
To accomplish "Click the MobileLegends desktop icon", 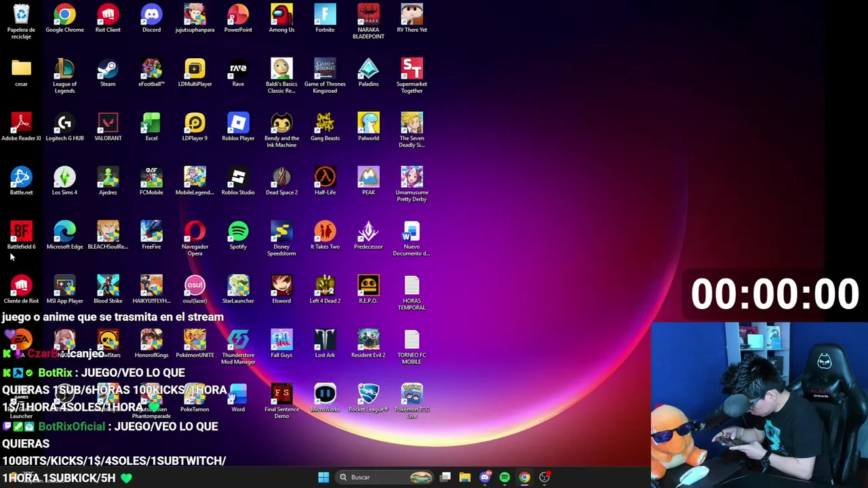I will pyautogui.click(x=195, y=181).
